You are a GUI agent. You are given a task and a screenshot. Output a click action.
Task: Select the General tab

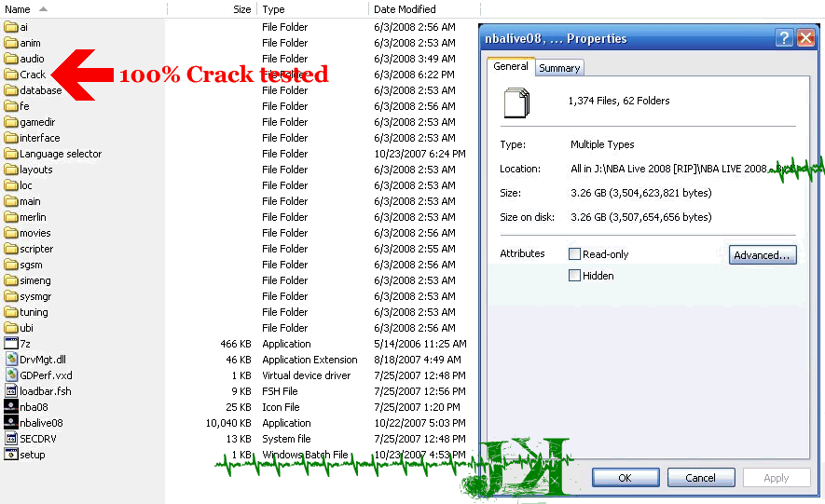pos(510,66)
